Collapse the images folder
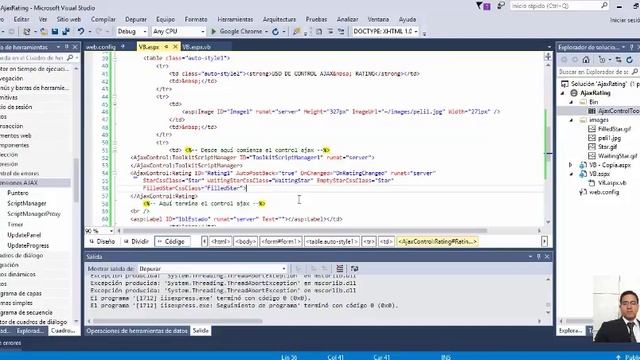640x360 pixels. (x=571, y=120)
